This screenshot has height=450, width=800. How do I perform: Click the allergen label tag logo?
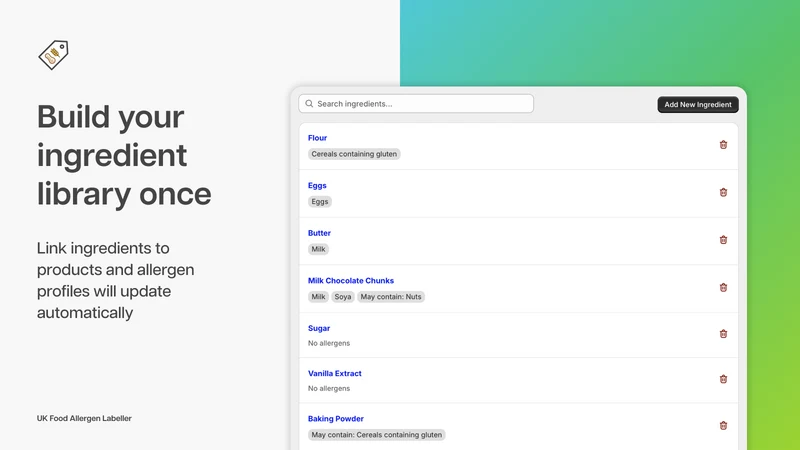click(x=54, y=55)
